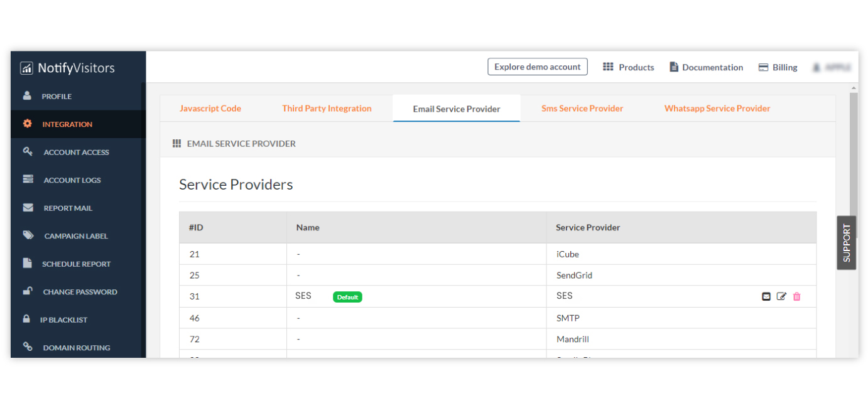Open the Profile user icon
This screenshot has height=408, width=868.
(x=27, y=96)
